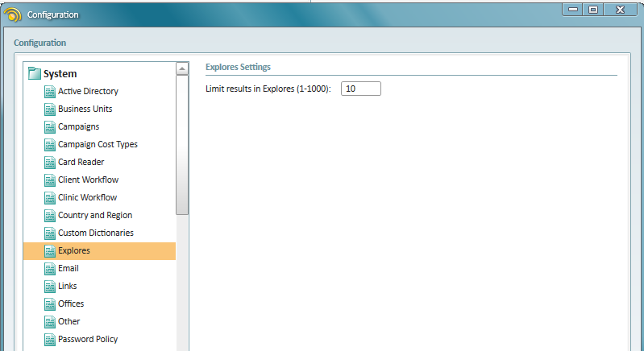Screen dimensions: 644x351
Task: Click the Limit results in Explores field
Action: (361, 89)
